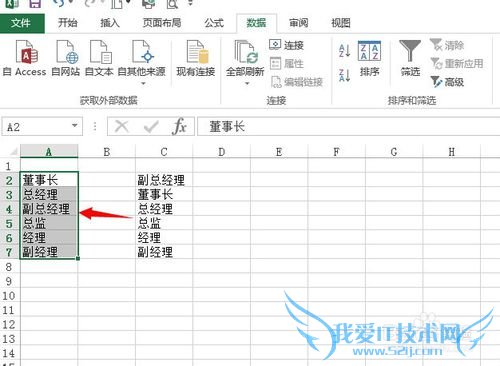500x366 pixels.
Task: Select column F header
Action: coord(336,152)
